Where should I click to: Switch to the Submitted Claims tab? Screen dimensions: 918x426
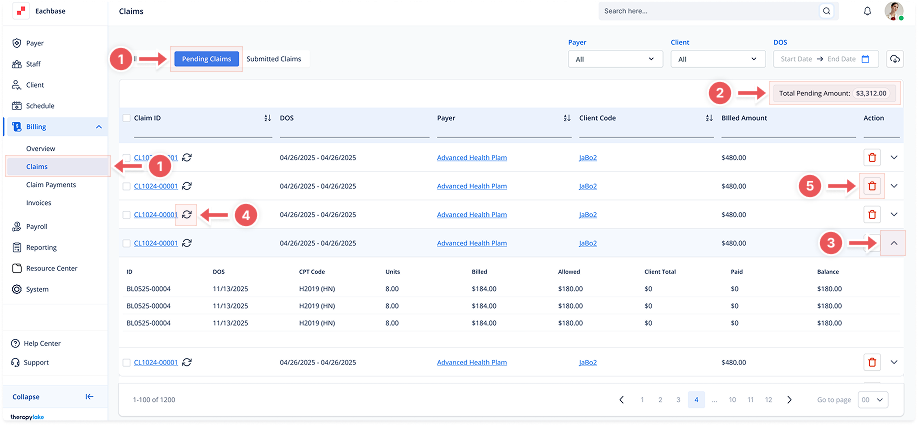(x=274, y=59)
